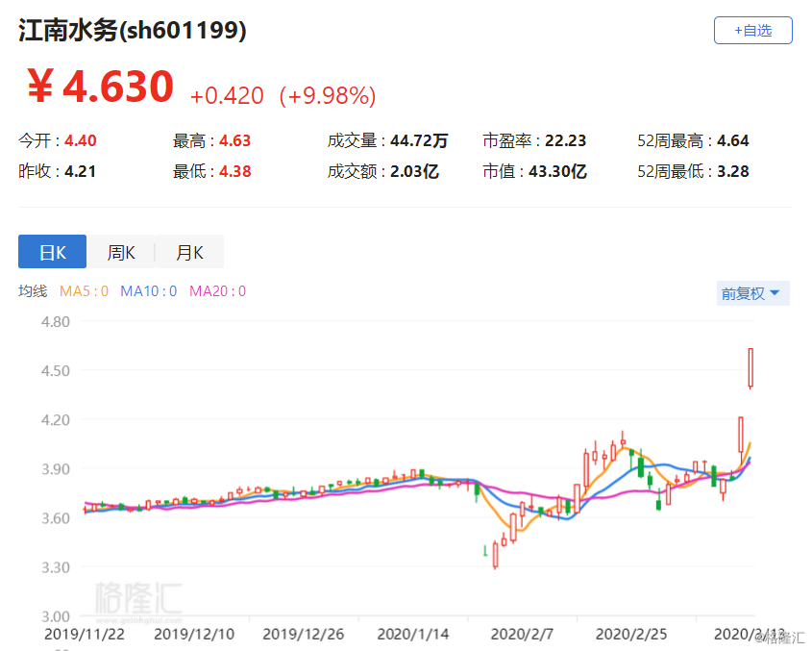Click the 市盈率 value 22.23
The width and height of the screenshot is (812, 651).
point(565,140)
